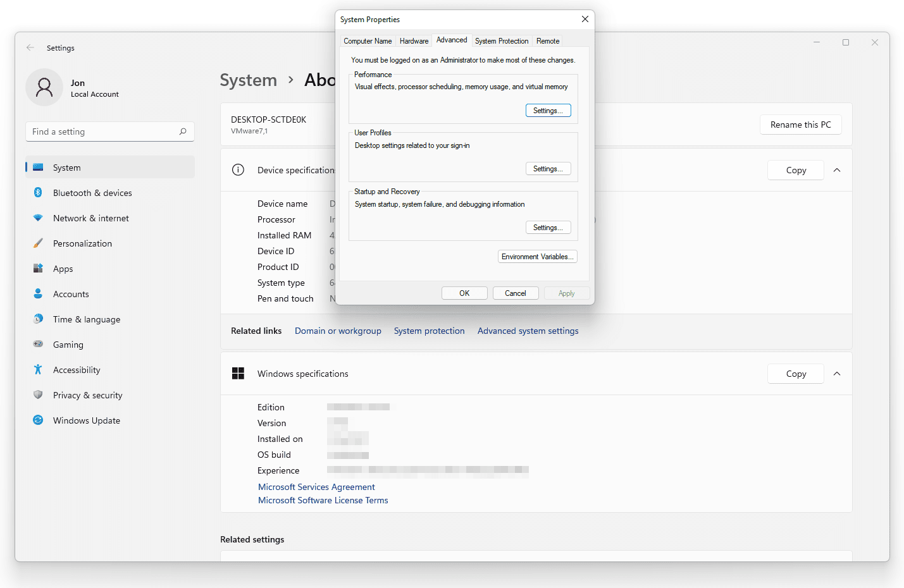Open Accessibility settings in sidebar
Image resolution: width=904 pixels, height=588 pixels.
coord(110,370)
